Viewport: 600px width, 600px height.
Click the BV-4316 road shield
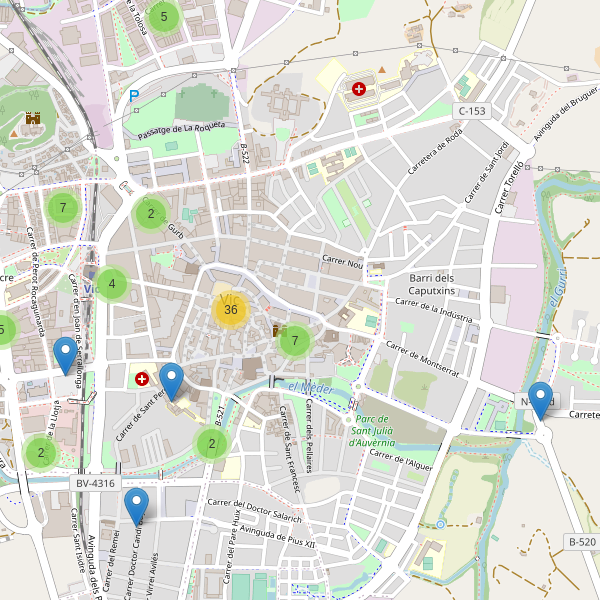click(95, 483)
